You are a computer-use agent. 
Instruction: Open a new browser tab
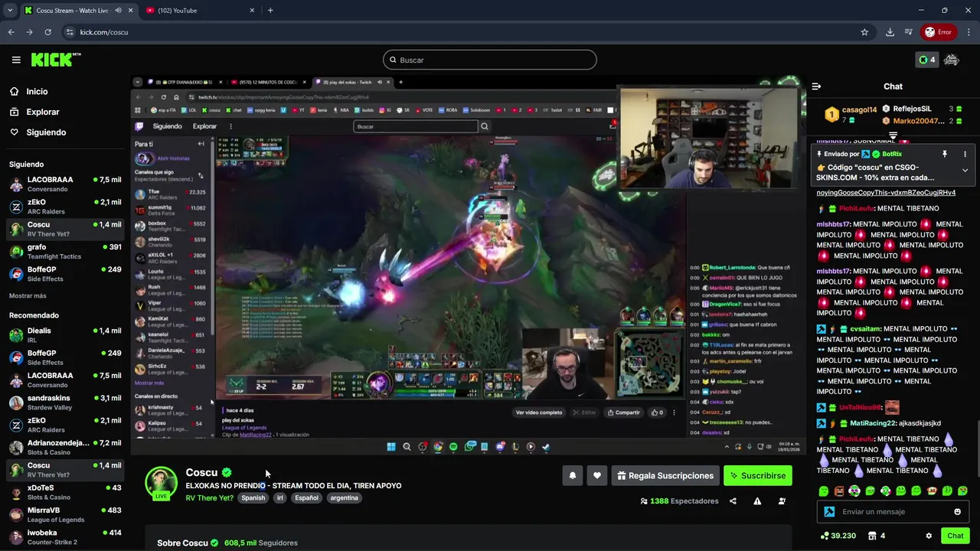(270, 11)
